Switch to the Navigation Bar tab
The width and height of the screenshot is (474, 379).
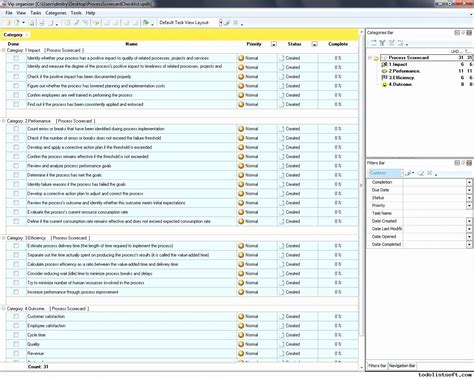tap(402, 366)
